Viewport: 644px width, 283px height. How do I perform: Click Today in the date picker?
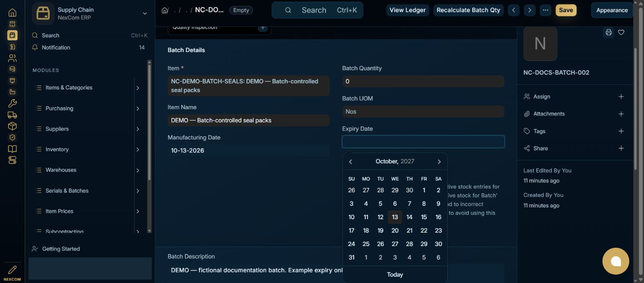(395, 274)
